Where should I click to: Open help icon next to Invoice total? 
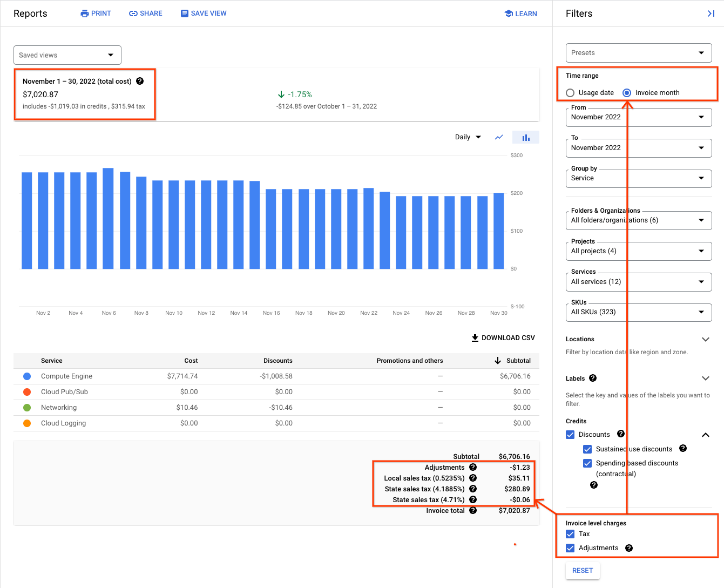[x=473, y=510]
